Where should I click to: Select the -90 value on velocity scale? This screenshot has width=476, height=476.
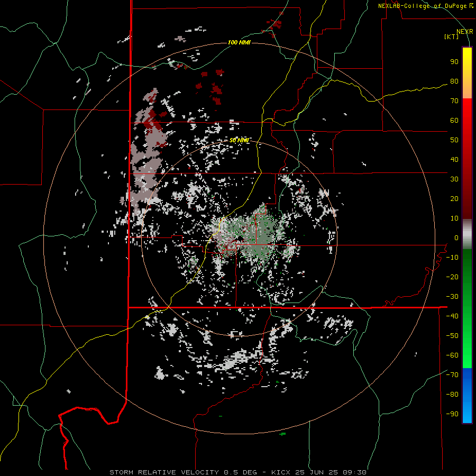tap(452, 414)
